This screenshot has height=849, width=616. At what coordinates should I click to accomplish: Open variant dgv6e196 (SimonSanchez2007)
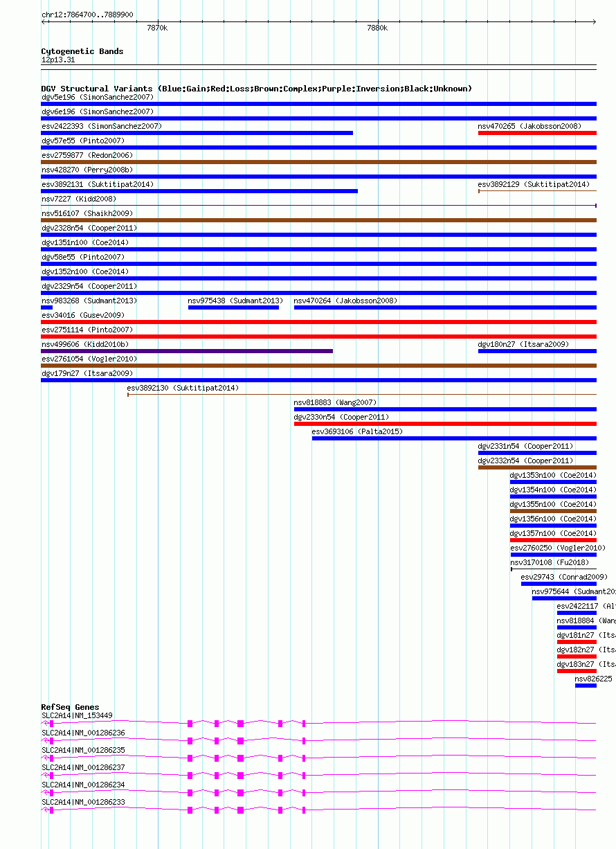(98, 111)
